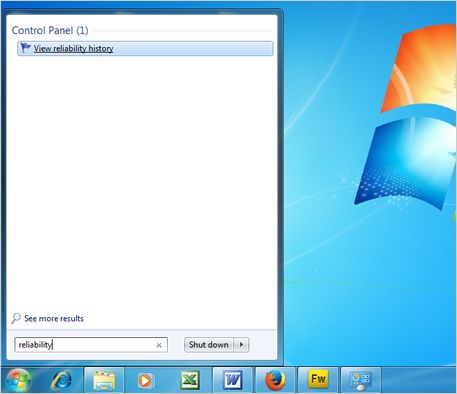Launch Adobe Fireworks from the taskbar
This screenshot has width=457, height=394.
[x=318, y=380]
